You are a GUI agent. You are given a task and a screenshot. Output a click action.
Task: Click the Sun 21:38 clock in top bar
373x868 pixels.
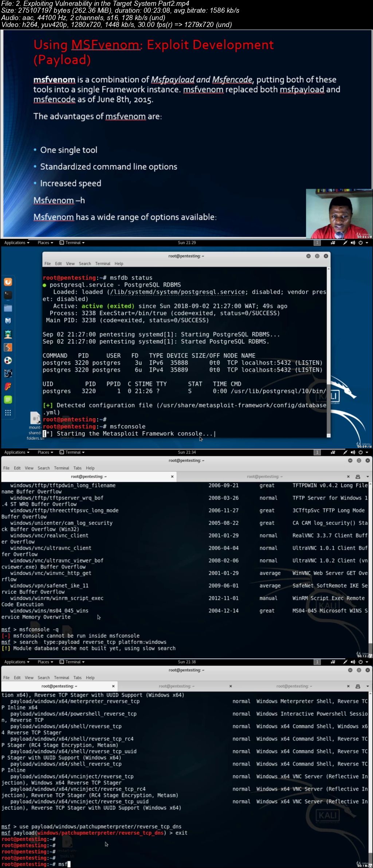pyautogui.click(x=187, y=662)
